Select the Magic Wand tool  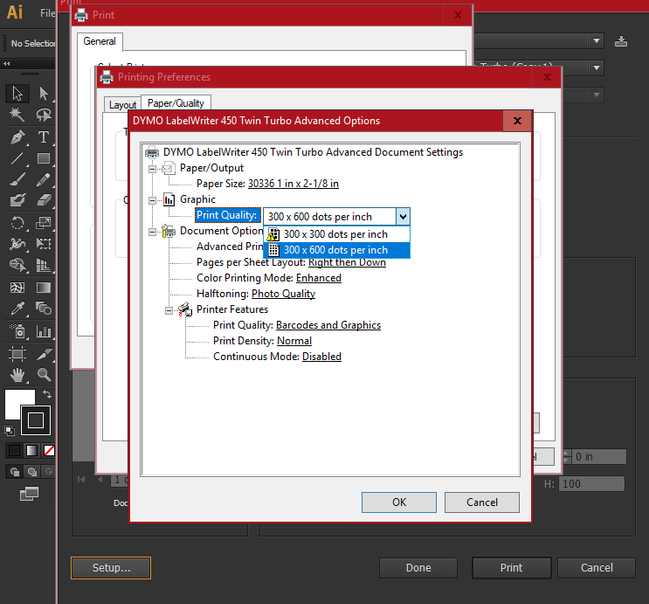click(17, 115)
